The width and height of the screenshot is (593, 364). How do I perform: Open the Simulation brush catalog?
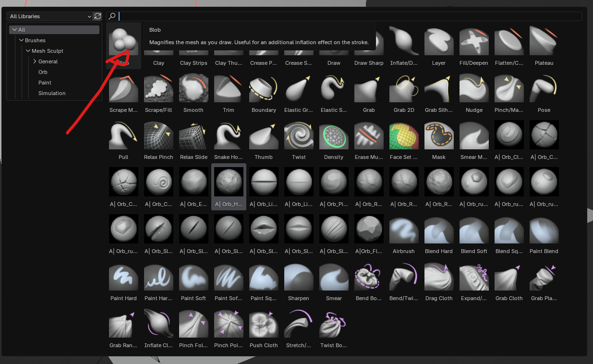coord(52,93)
